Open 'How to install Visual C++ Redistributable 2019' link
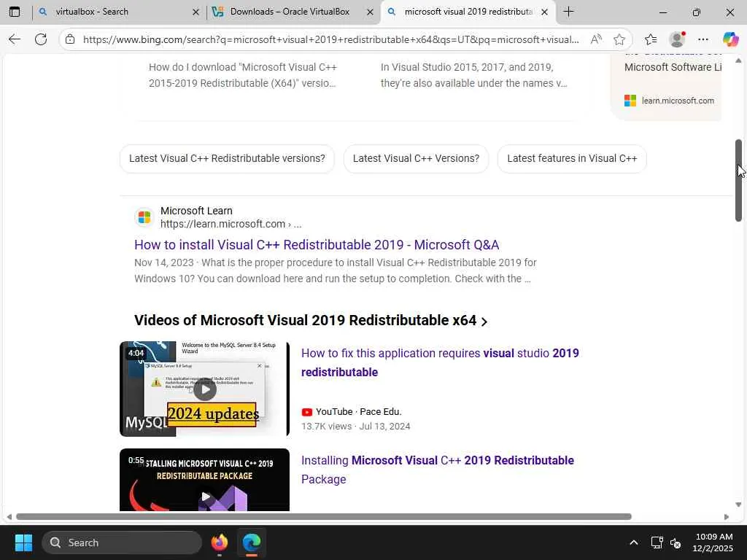Image resolution: width=747 pixels, height=560 pixels. click(317, 245)
